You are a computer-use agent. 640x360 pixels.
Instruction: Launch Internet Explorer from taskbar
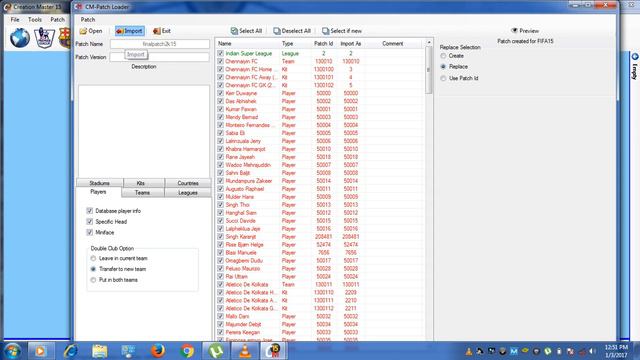[71, 351]
